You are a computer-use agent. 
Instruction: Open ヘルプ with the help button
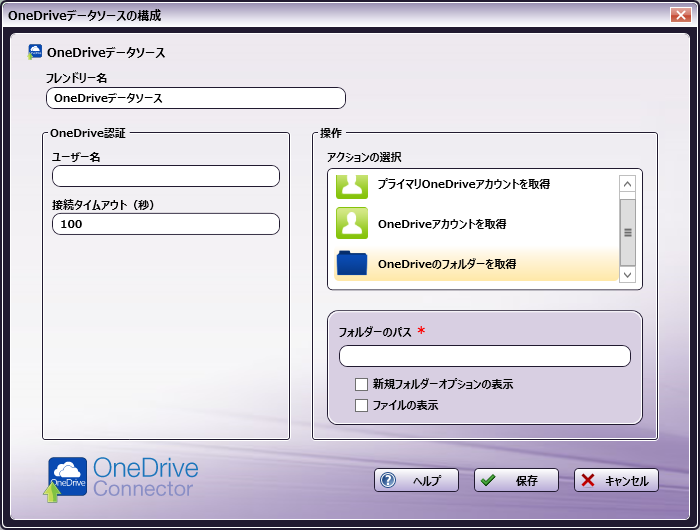click(x=416, y=480)
